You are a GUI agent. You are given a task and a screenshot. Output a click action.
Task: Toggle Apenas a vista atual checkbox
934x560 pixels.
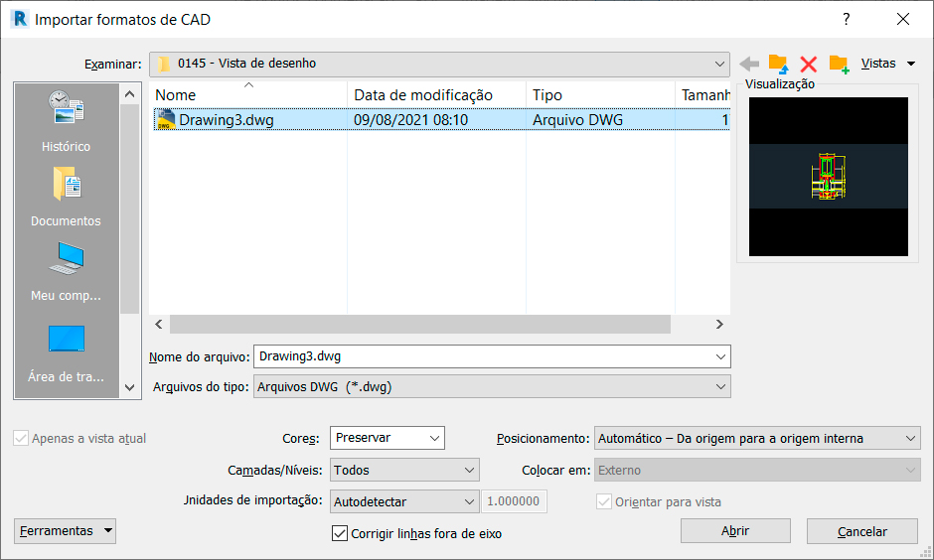click(x=21, y=438)
